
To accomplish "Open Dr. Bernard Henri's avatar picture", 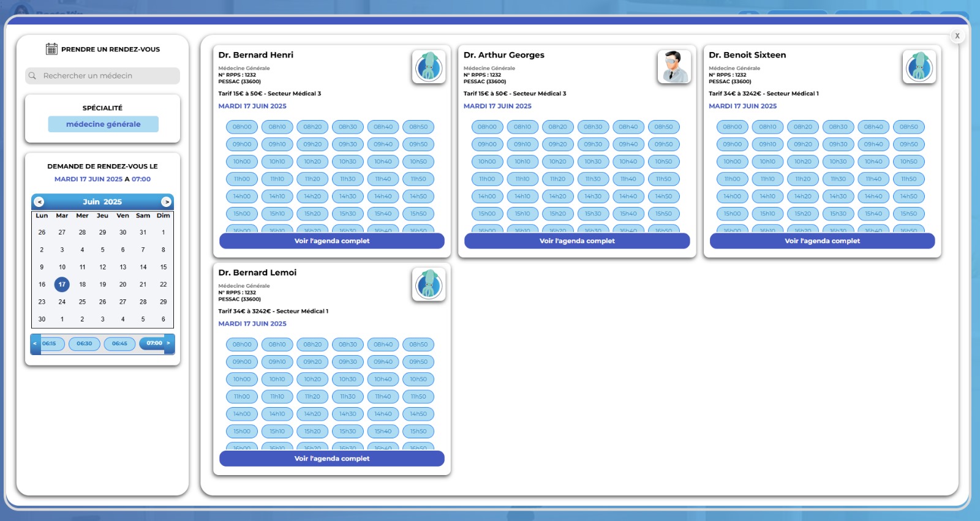I will point(429,67).
